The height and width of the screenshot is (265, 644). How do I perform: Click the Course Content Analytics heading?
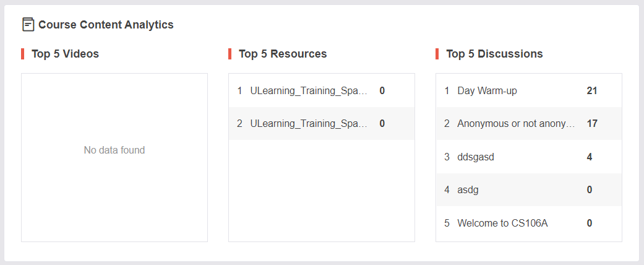click(x=106, y=25)
